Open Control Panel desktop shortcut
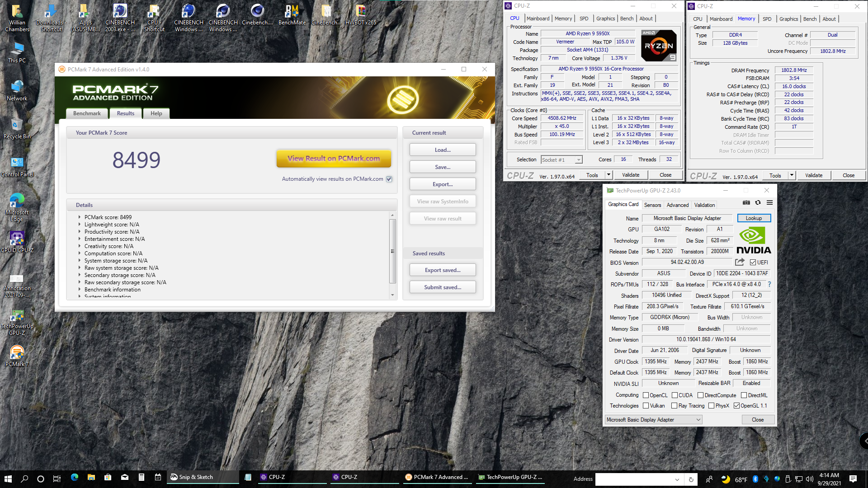This screenshot has height=488, width=868. (x=17, y=166)
